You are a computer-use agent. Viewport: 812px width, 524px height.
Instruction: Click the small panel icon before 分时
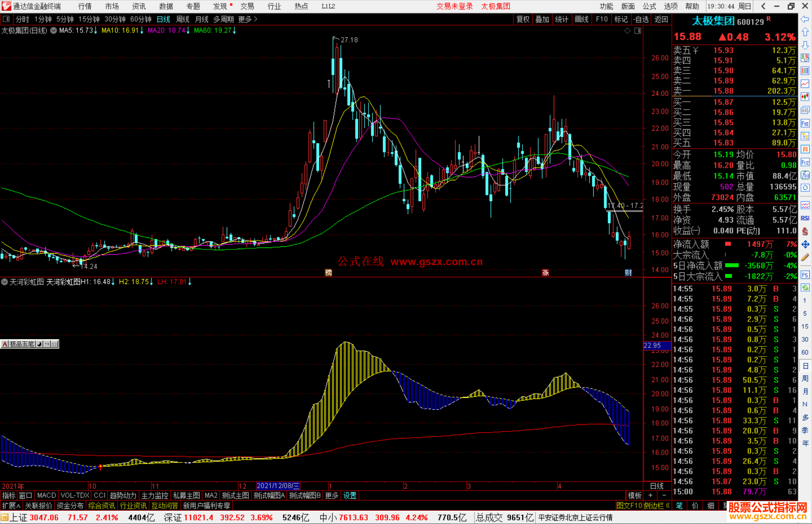(x=6, y=19)
